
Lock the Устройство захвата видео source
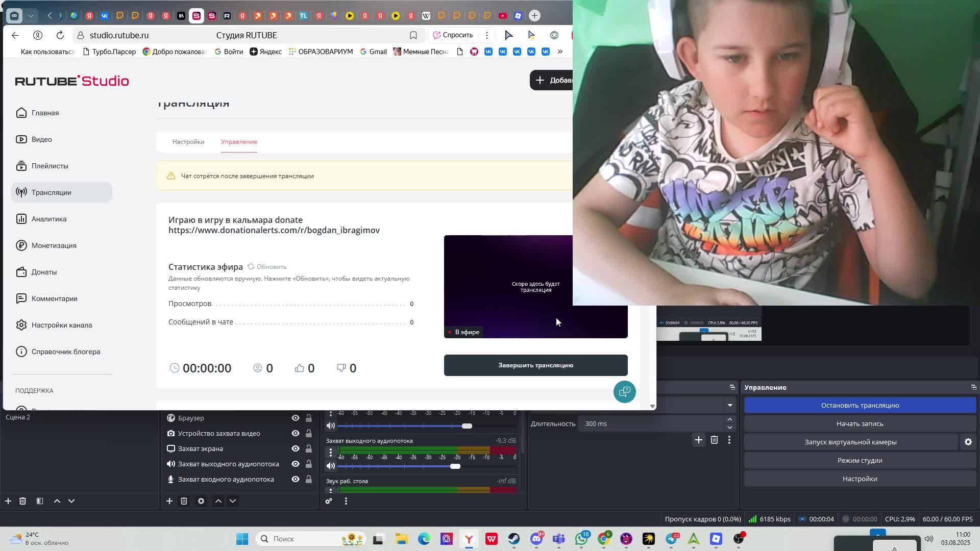tap(309, 433)
